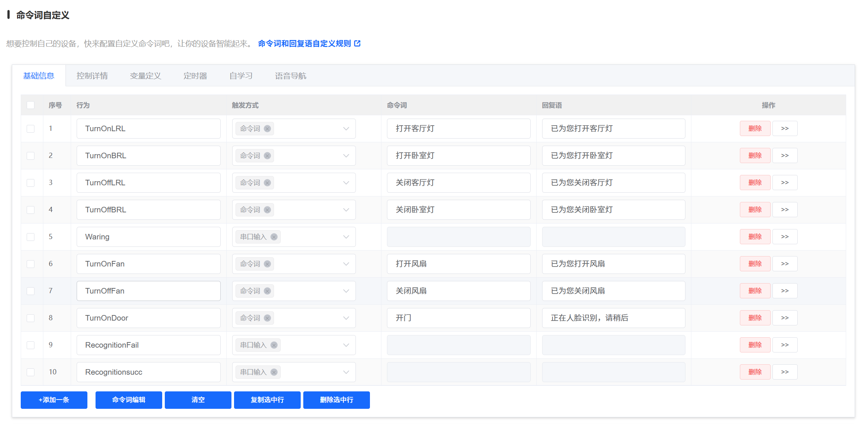This screenshot has width=868, height=424.
Task: Go to 语音导航 tab
Action: point(291,76)
